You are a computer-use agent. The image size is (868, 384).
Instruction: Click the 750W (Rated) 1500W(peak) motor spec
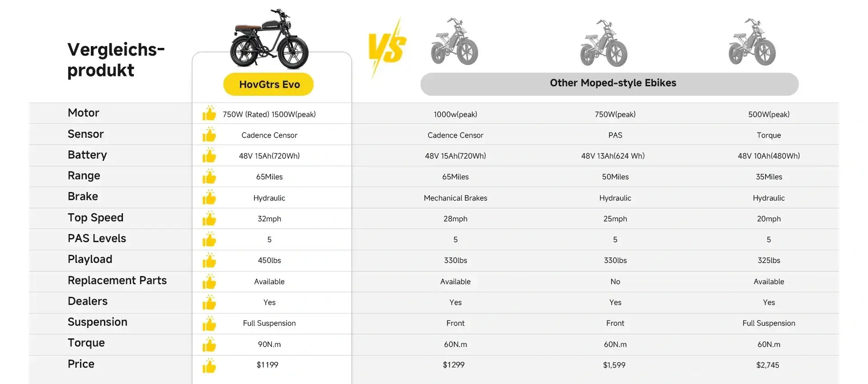pos(269,114)
